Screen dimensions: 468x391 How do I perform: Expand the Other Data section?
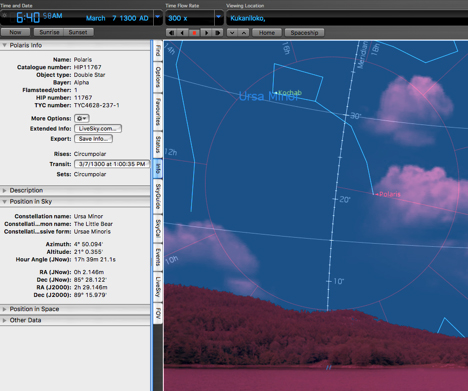[x=5, y=320]
